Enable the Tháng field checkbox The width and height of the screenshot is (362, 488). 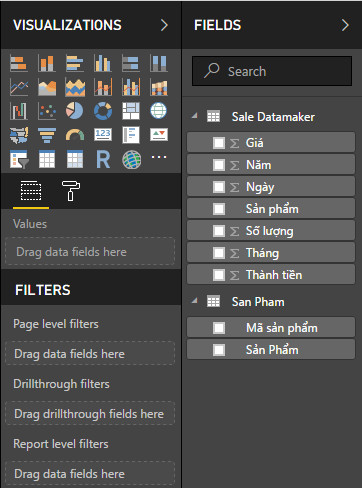(x=219, y=253)
